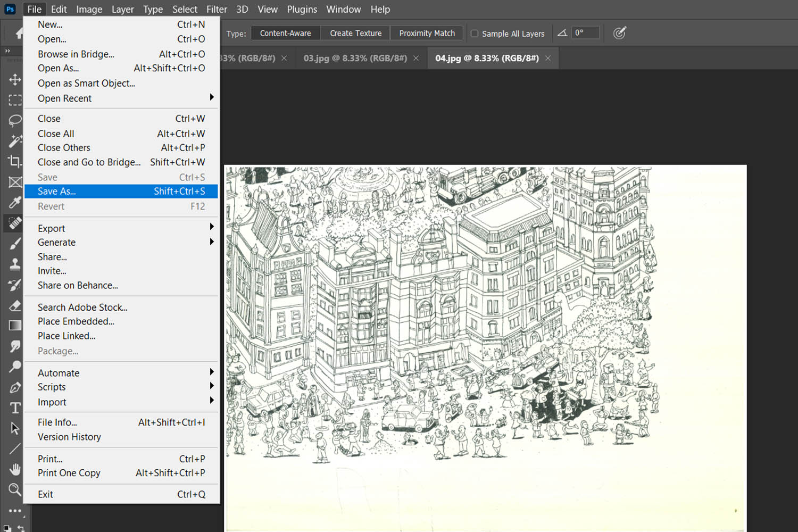Select the Path Selection tool
The width and height of the screenshot is (798, 532).
[x=15, y=428]
